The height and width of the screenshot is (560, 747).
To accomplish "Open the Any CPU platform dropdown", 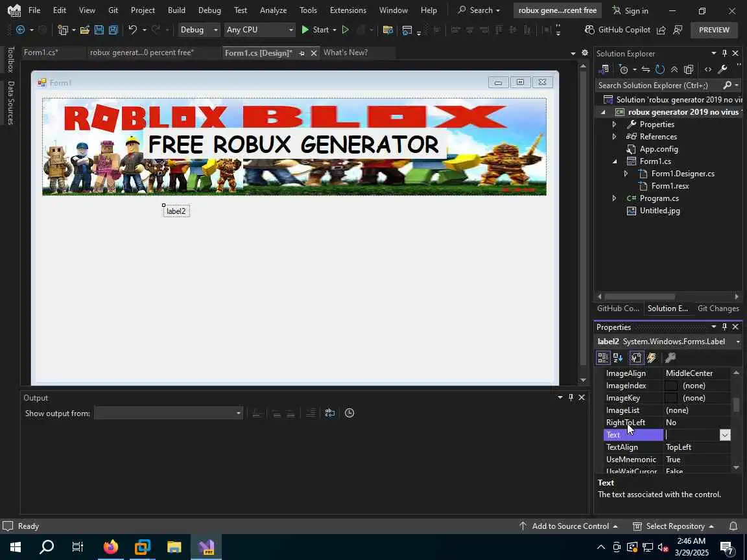I will click(259, 30).
